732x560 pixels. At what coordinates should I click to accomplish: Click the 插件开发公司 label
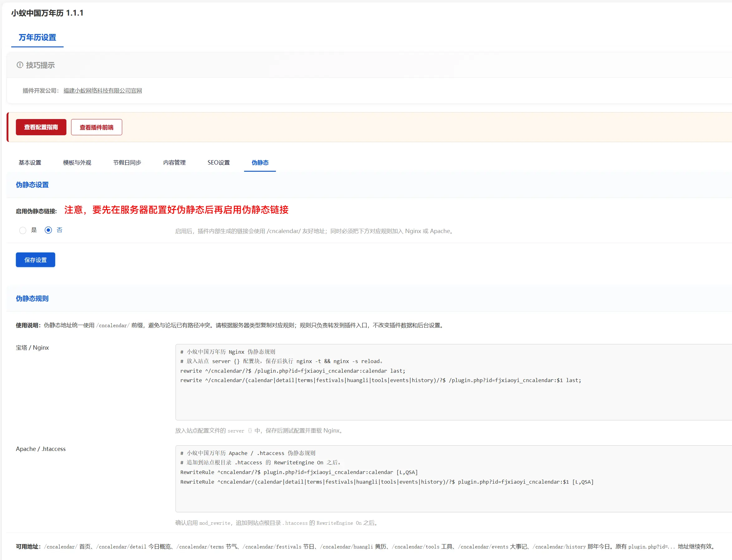(41, 91)
